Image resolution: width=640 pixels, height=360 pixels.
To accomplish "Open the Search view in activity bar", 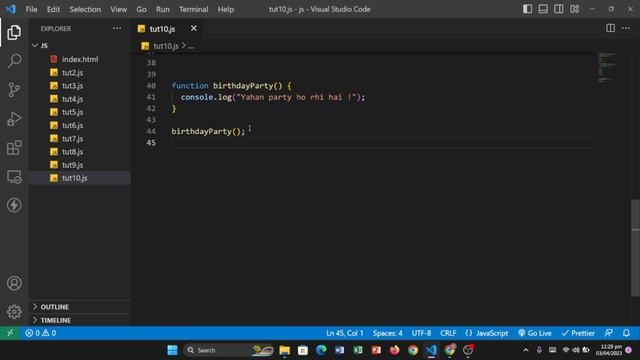I will tap(14, 61).
